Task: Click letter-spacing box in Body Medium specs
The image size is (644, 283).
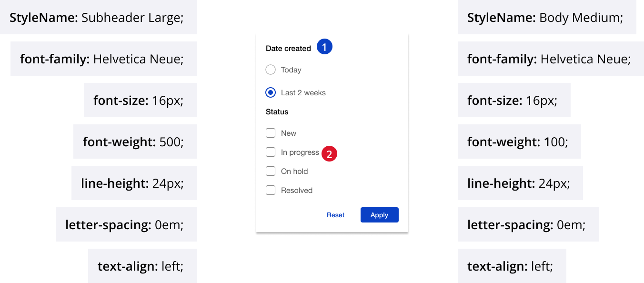Action: coord(527,224)
